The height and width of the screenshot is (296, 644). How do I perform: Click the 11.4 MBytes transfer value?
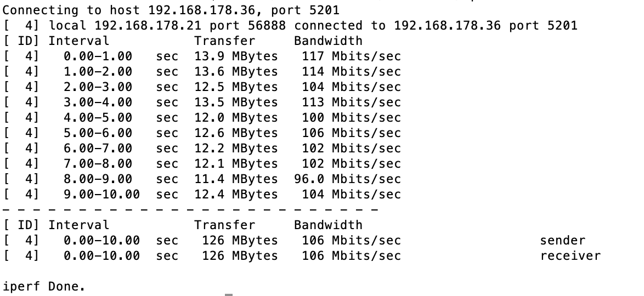[236, 179]
